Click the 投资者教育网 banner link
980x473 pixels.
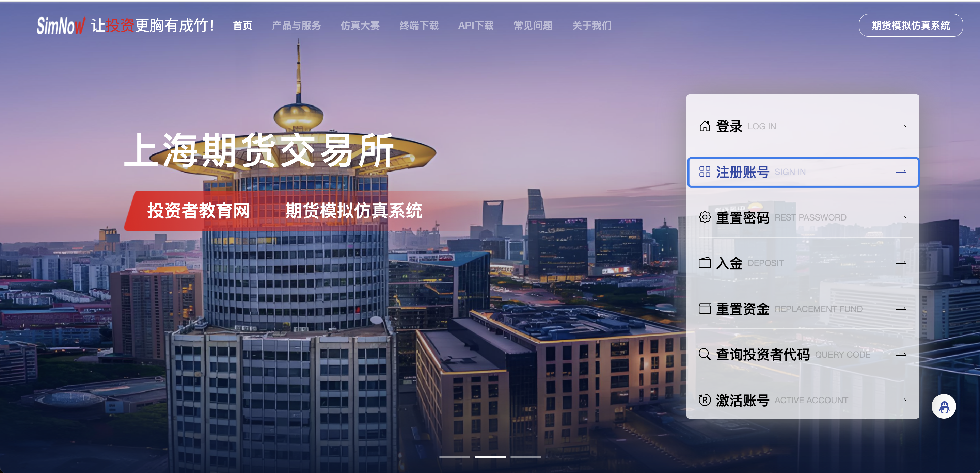pyautogui.click(x=198, y=211)
